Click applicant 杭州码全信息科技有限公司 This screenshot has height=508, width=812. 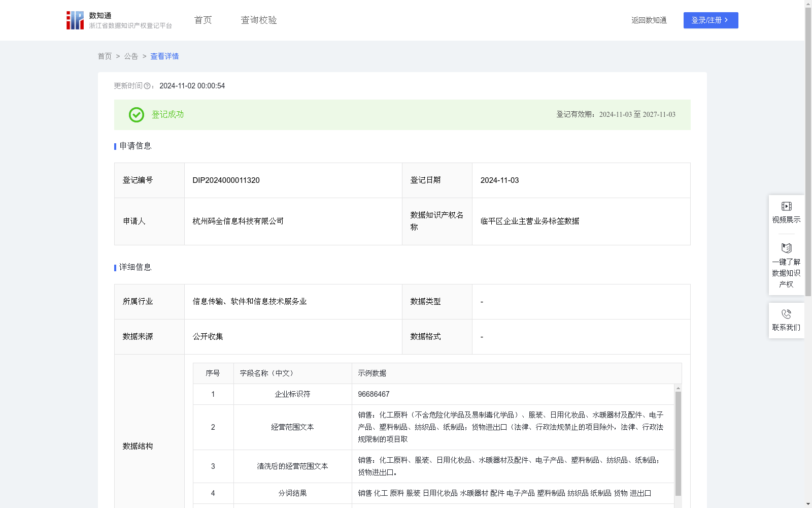(238, 221)
